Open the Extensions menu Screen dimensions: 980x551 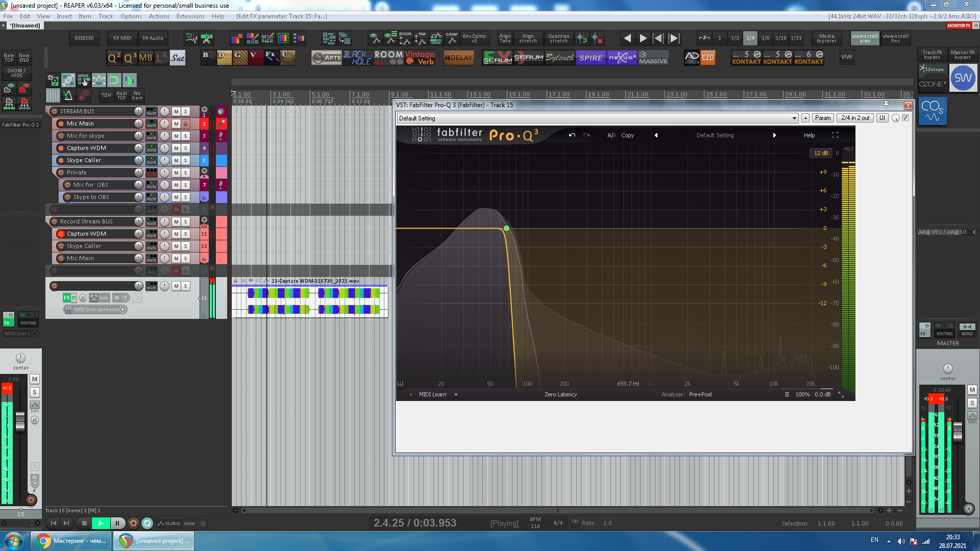190,16
